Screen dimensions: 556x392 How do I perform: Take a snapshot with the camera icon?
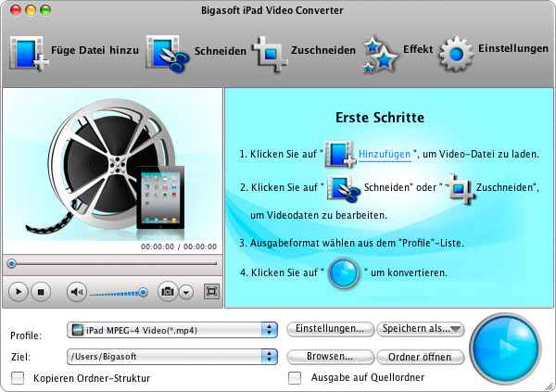click(x=168, y=292)
